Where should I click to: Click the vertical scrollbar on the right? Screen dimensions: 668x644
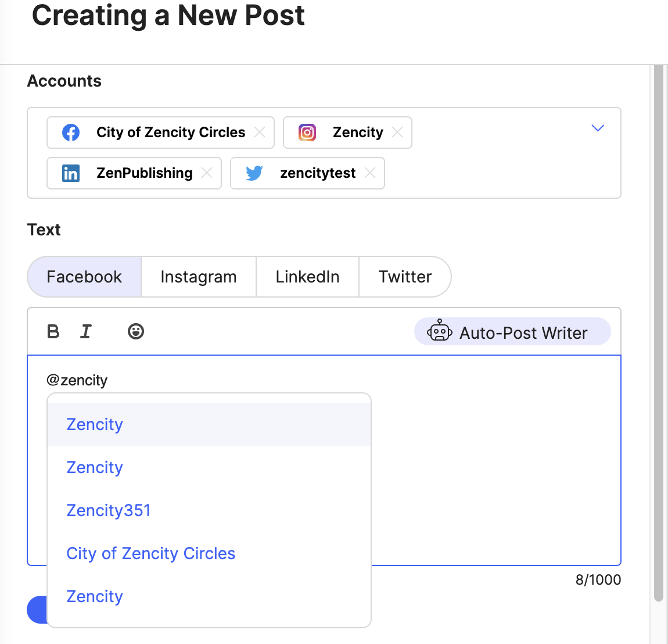point(658,332)
